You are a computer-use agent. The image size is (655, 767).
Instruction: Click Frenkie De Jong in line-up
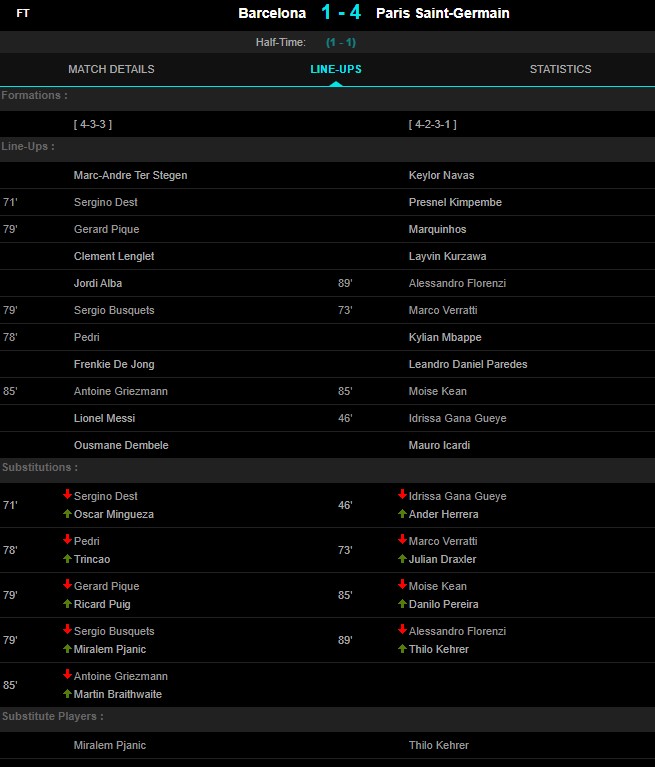(x=114, y=364)
